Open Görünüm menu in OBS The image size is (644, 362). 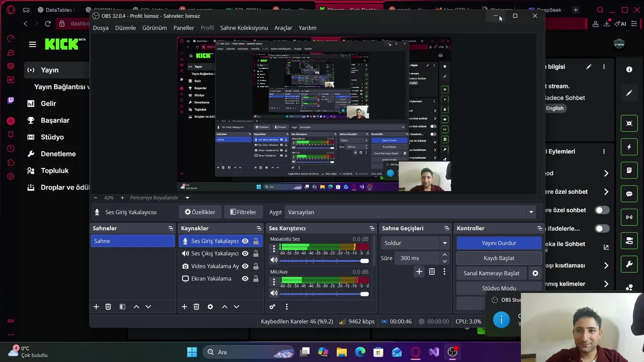[154, 28]
